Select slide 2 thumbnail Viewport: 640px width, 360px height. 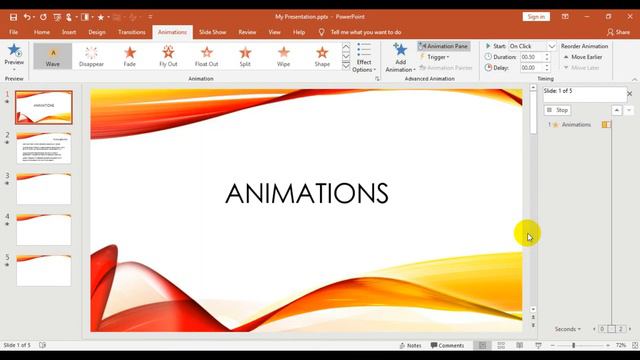tap(44, 148)
